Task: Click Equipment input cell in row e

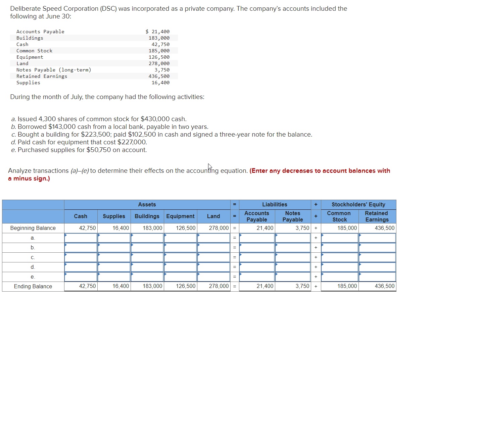Action: [x=180, y=277]
